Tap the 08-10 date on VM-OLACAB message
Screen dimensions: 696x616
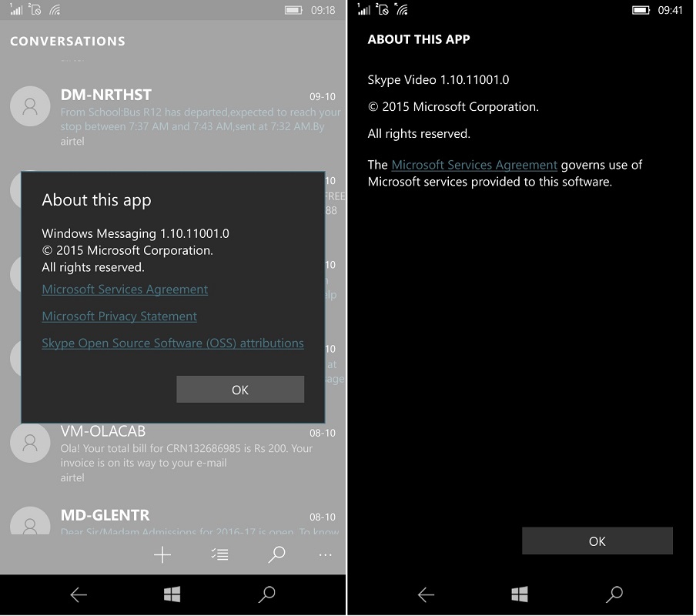click(323, 433)
